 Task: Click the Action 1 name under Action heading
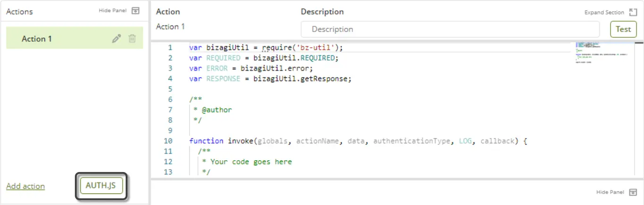pos(171,26)
